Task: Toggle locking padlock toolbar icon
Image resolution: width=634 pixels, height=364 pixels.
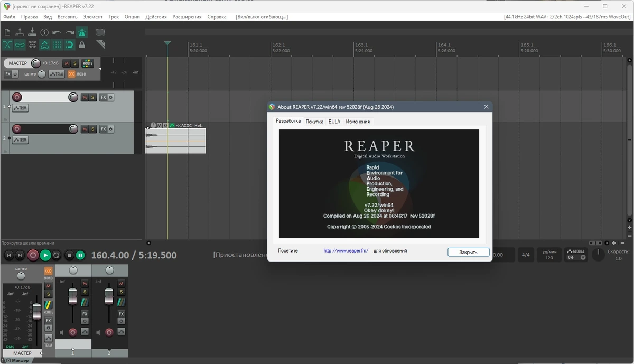Action: click(82, 45)
